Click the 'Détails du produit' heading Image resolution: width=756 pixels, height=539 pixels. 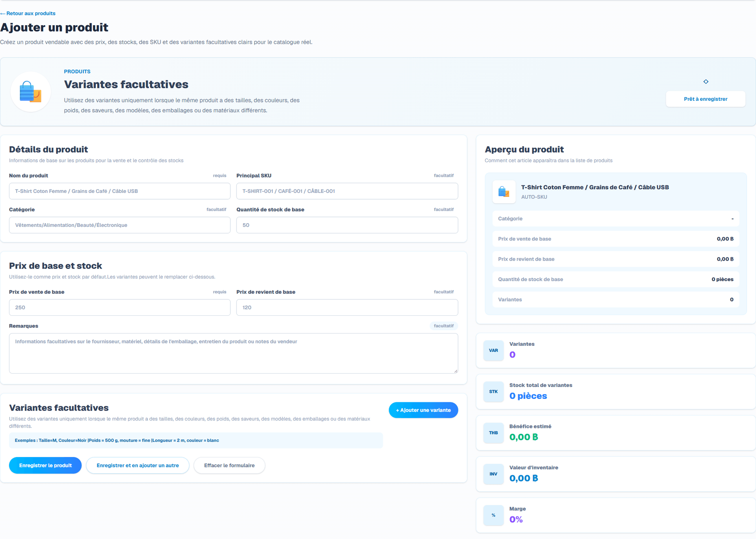48,150
